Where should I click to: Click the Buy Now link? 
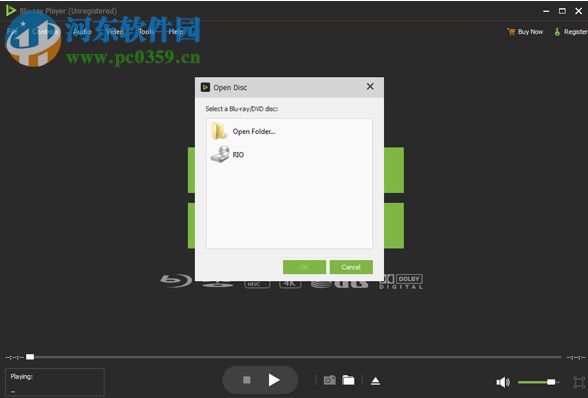pyautogui.click(x=525, y=32)
